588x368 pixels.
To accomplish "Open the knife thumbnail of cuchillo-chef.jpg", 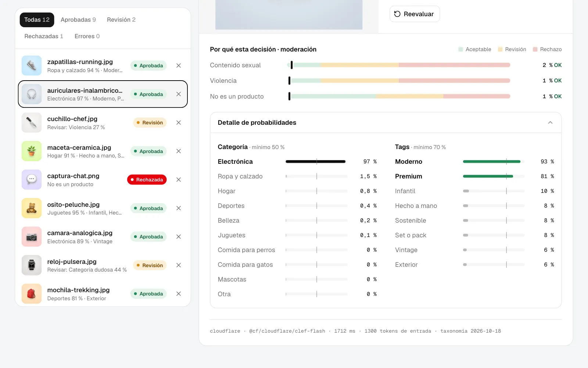I will click(32, 123).
